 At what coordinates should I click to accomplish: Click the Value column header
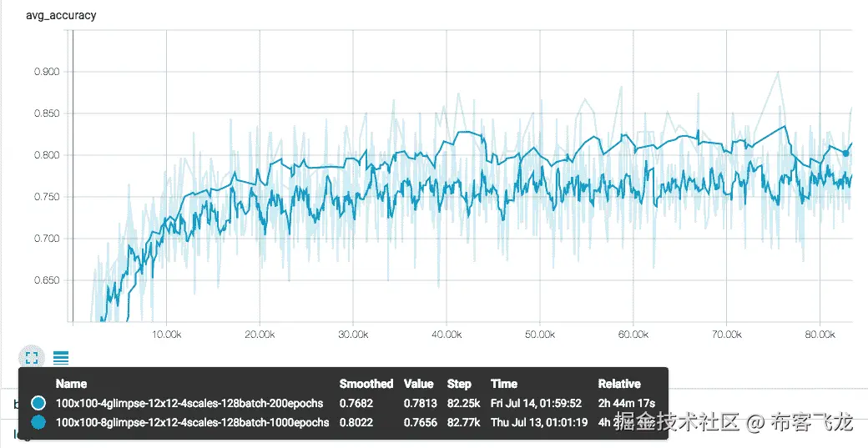tap(418, 383)
